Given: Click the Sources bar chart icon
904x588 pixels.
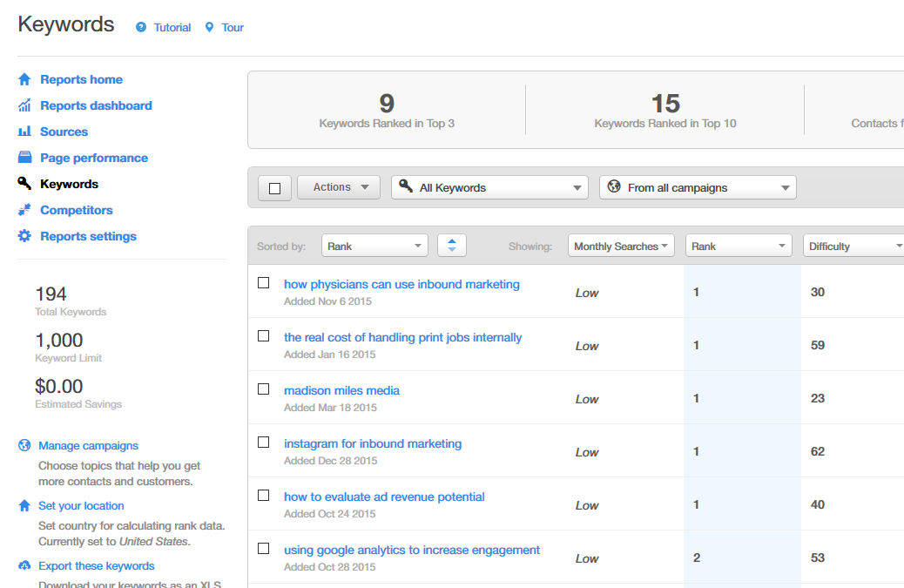Looking at the screenshot, I should [x=24, y=132].
